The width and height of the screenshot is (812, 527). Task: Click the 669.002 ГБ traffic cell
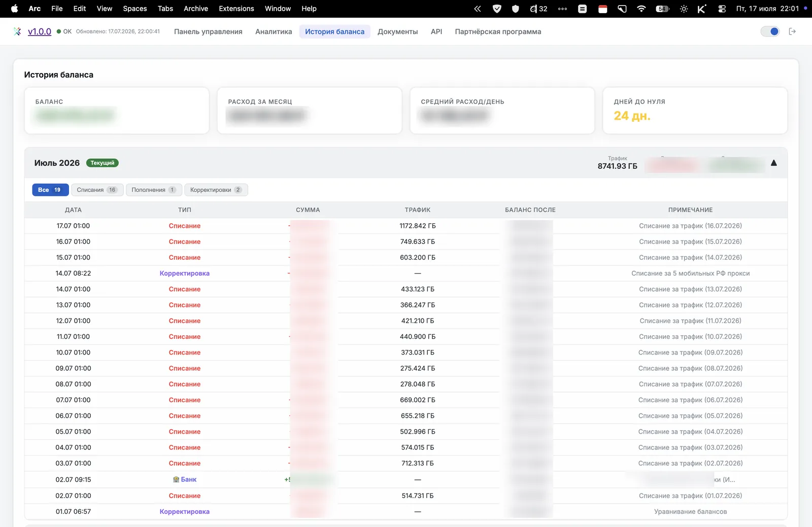(x=418, y=400)
